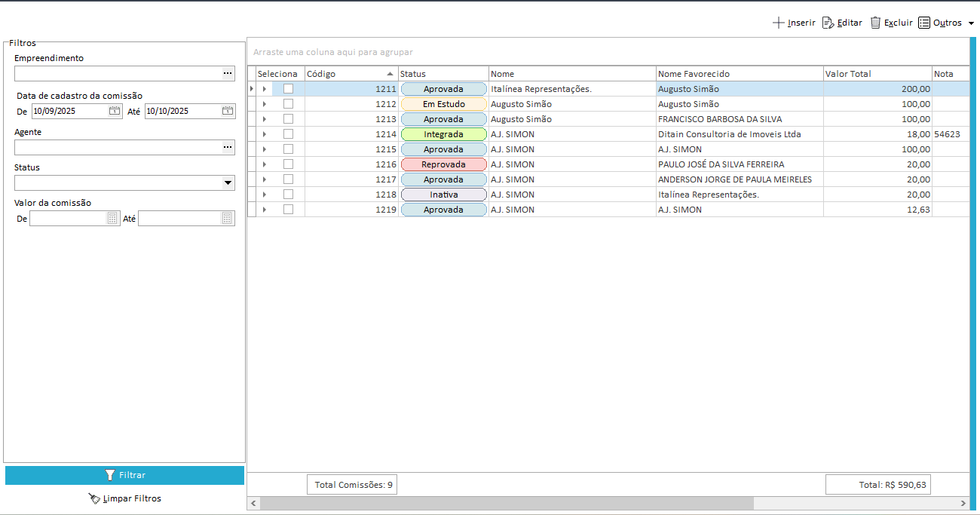Click the horizontal scrollbar left arrow

(x=253, y=503)
